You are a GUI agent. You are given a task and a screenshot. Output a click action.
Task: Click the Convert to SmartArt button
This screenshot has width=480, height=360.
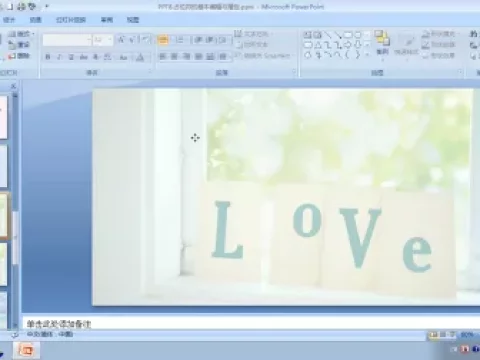263,56
